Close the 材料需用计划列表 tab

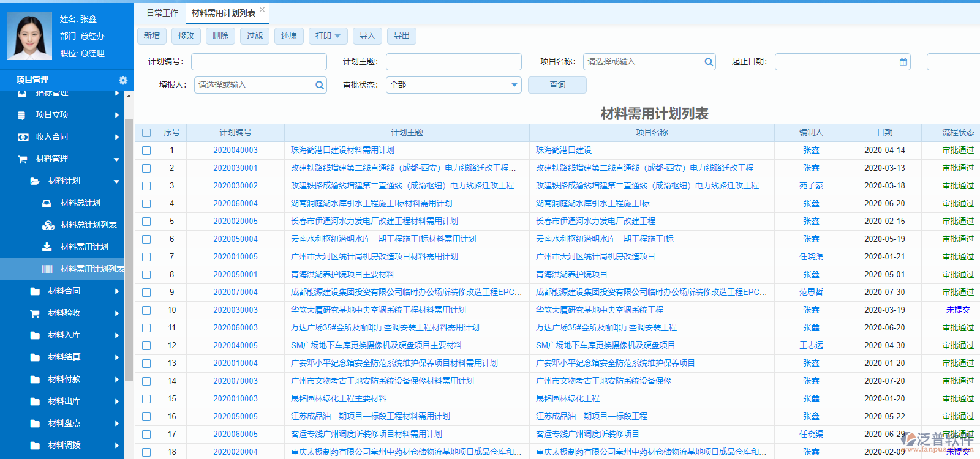pyautogui.click(x=262, y=10)
